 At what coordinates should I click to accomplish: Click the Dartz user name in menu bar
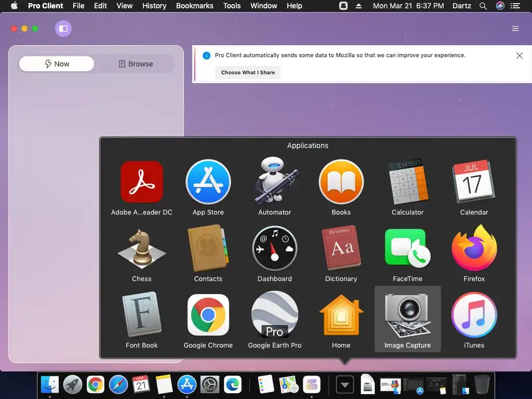pos(462,6)
